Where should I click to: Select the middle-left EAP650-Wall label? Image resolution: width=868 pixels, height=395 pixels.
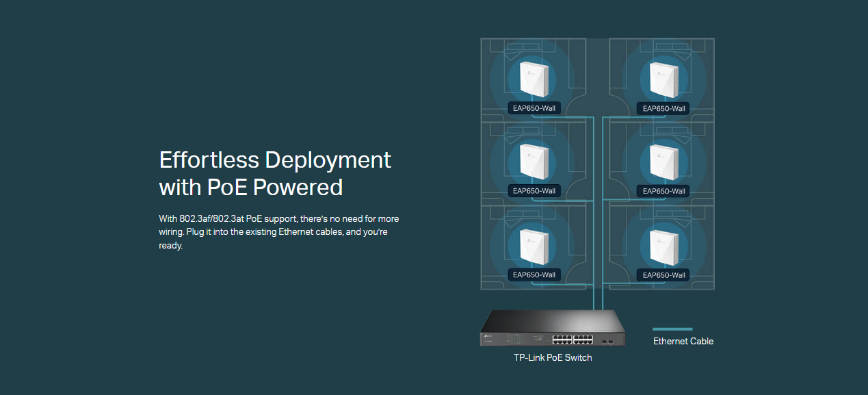click(x=534, y=191)
